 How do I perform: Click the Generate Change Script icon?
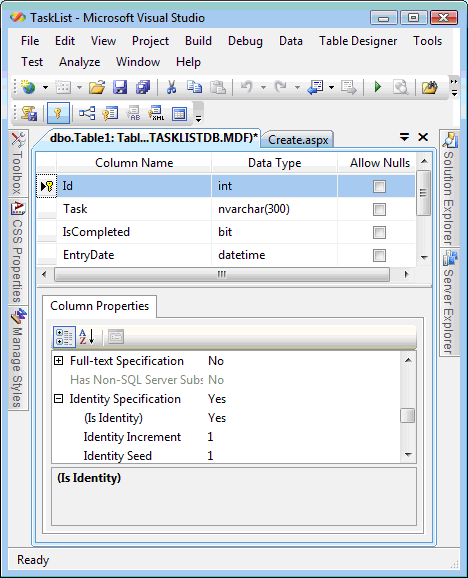click(28, 113)
